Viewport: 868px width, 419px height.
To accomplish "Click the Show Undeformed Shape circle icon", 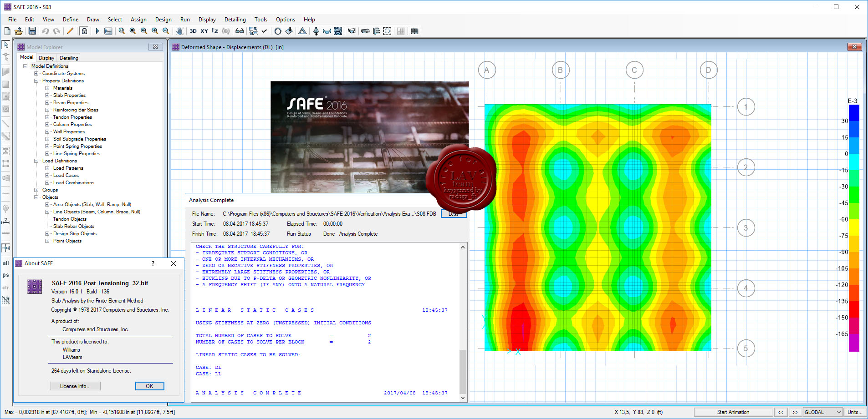I will [278, 31].
